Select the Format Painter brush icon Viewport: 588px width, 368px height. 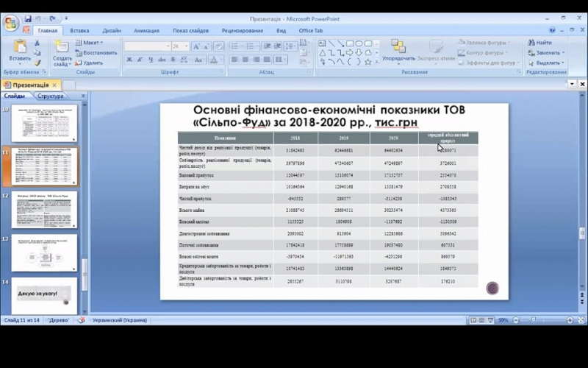coord(37,63)
